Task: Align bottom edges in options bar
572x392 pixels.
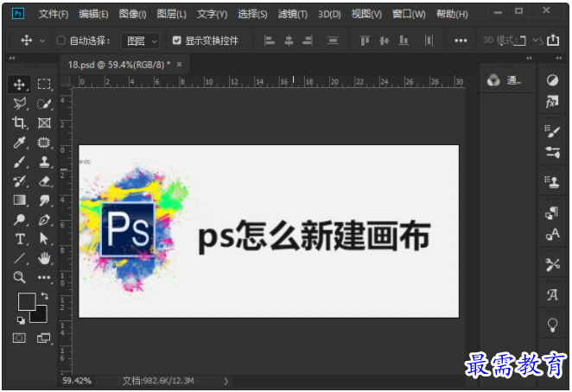Action: tap(404, 40)
